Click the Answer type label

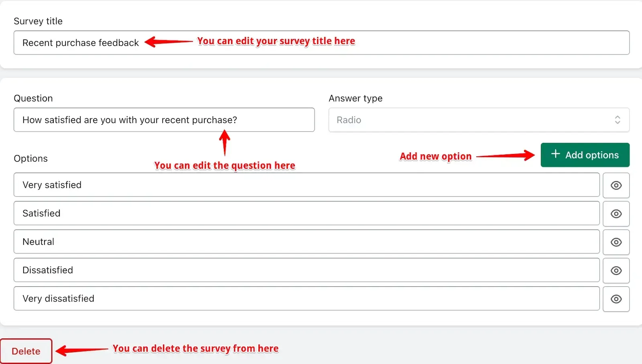coord(356,99)
